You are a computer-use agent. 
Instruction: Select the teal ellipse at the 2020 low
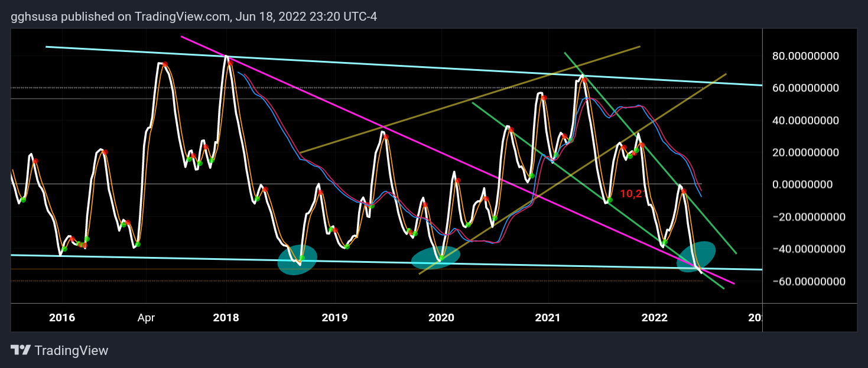tap(435, 258)
